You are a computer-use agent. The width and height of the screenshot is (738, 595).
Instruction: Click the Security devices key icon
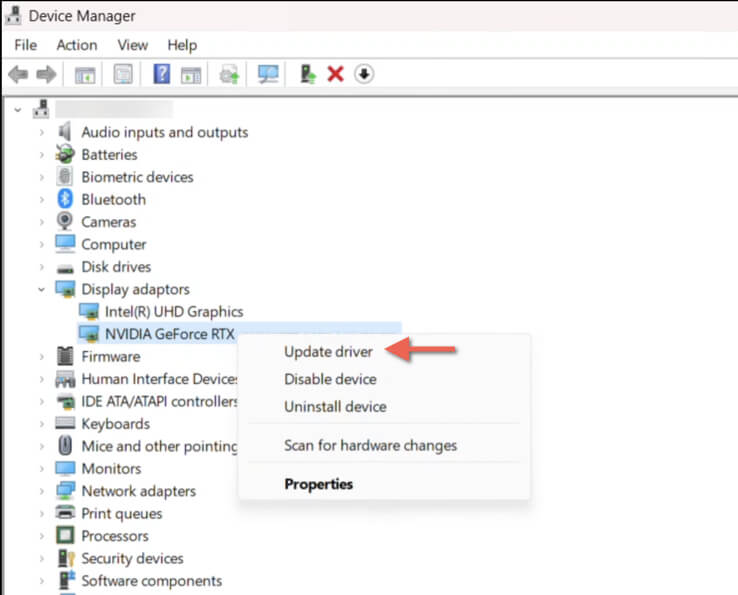[x=66, y=558]
